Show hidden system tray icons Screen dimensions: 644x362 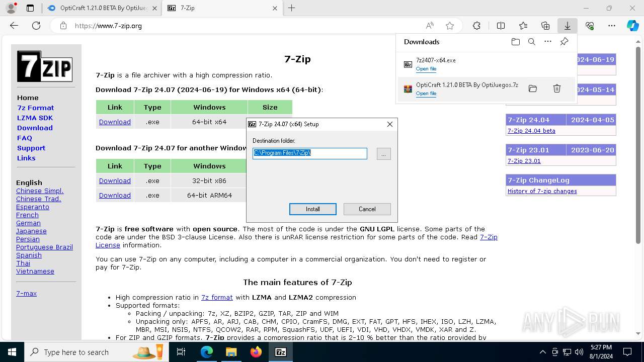542,352
